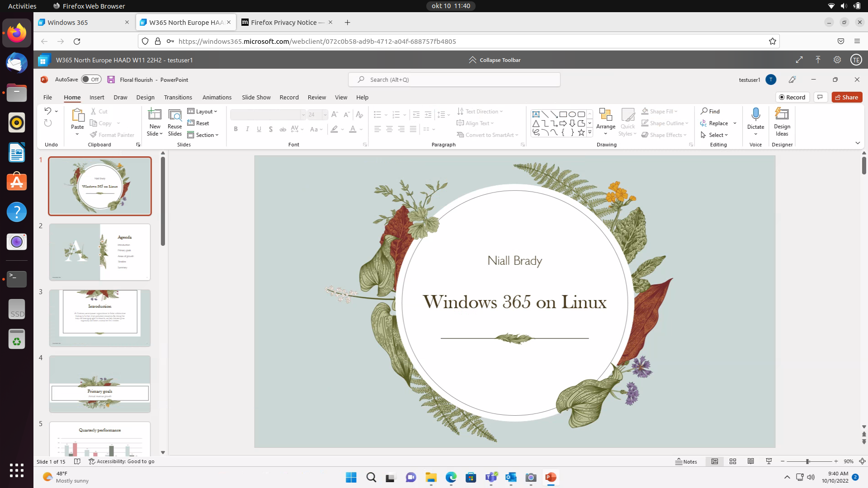This screenshot has height=488, width=868.
Task: Click Collapse Toolbar button
Action: pos(495,60)
